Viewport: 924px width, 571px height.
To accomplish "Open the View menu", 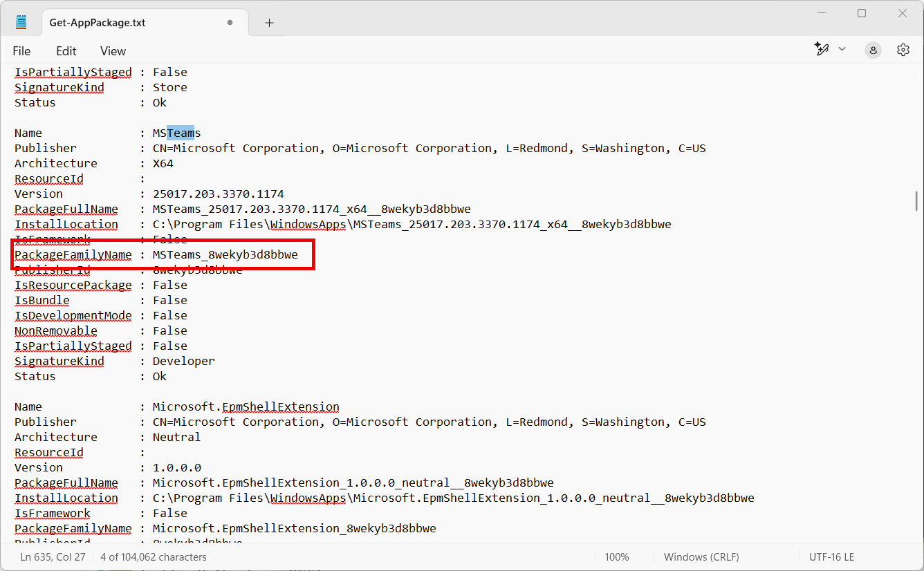I will pyautogui.click(x=113, y=51).
